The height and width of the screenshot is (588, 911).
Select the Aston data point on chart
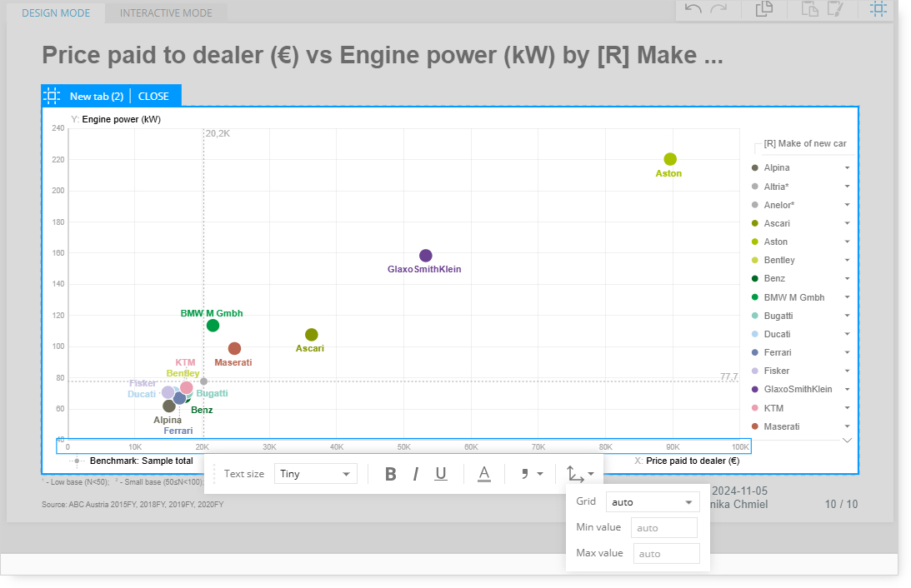pos(670,159)
